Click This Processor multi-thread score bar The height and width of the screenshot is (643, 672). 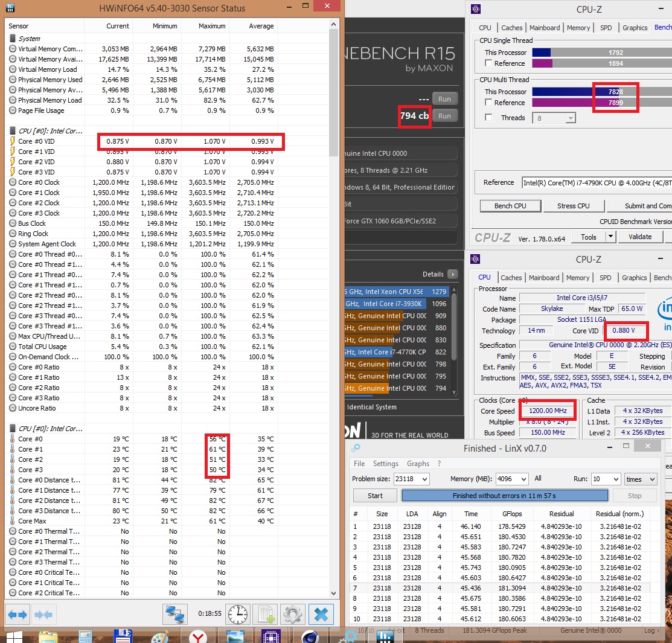(602, 91)
